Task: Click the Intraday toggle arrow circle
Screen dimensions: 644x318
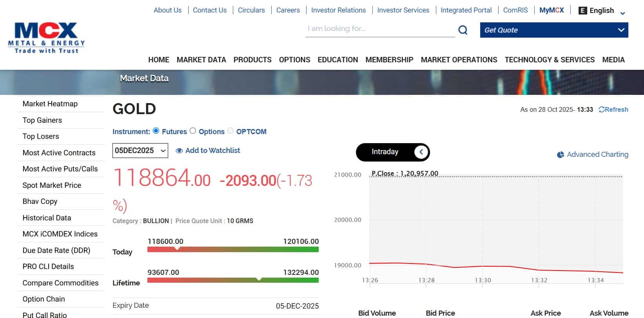Action: tap(421, 152)
